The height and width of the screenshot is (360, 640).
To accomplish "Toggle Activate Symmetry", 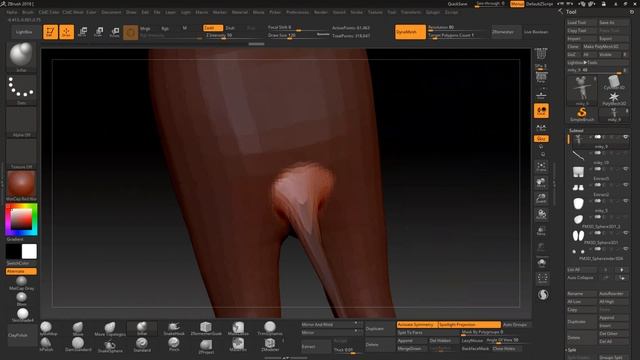I will 417,324.
